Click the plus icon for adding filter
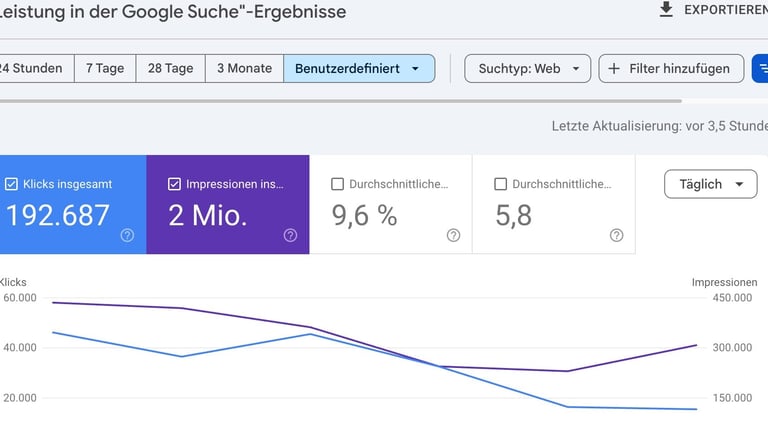The height and width of the screenshot is (426, 768). point(614,69)
